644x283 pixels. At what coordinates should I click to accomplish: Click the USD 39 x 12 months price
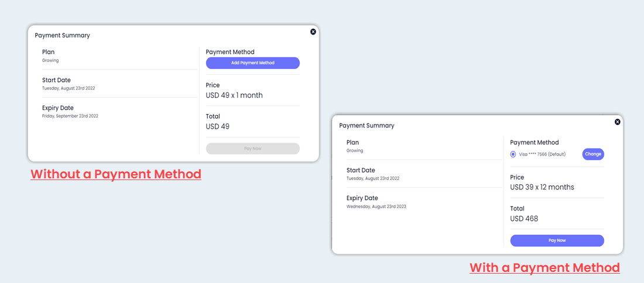(x=542, y=187)
